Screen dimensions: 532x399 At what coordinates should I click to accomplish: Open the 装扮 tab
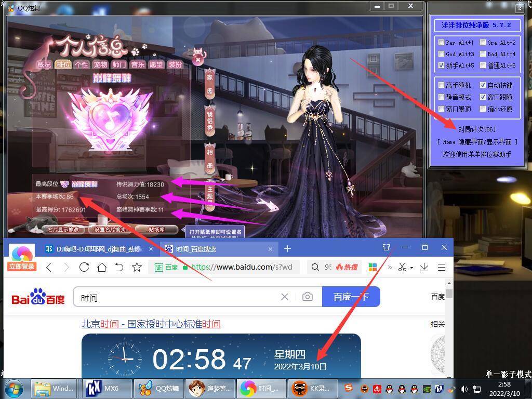coord(175,64)
